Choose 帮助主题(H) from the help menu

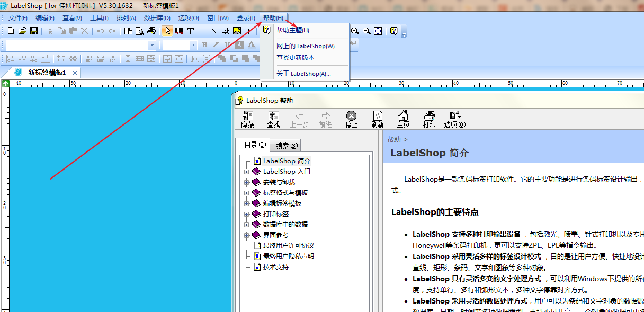(292, 30)
